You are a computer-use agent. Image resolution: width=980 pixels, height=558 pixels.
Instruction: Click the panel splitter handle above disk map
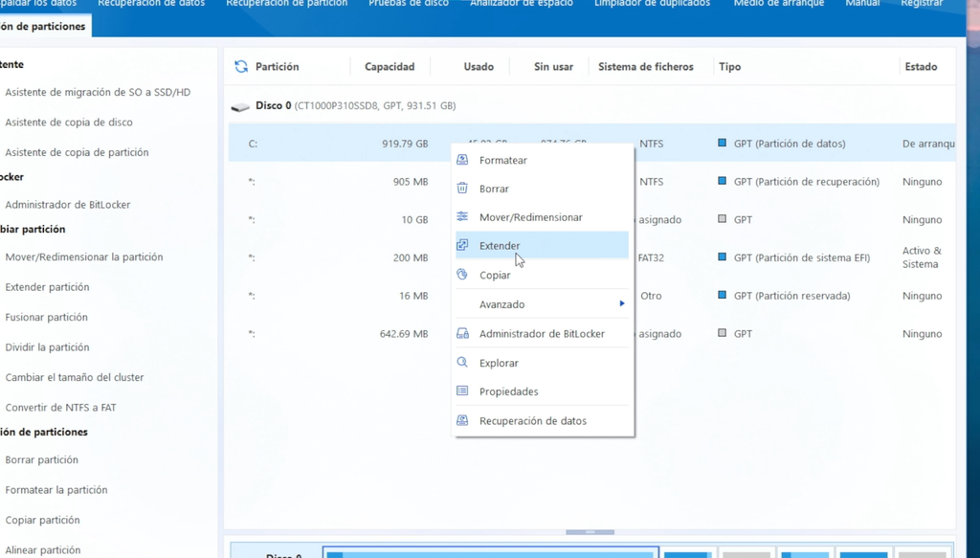[x=590, y=532]
